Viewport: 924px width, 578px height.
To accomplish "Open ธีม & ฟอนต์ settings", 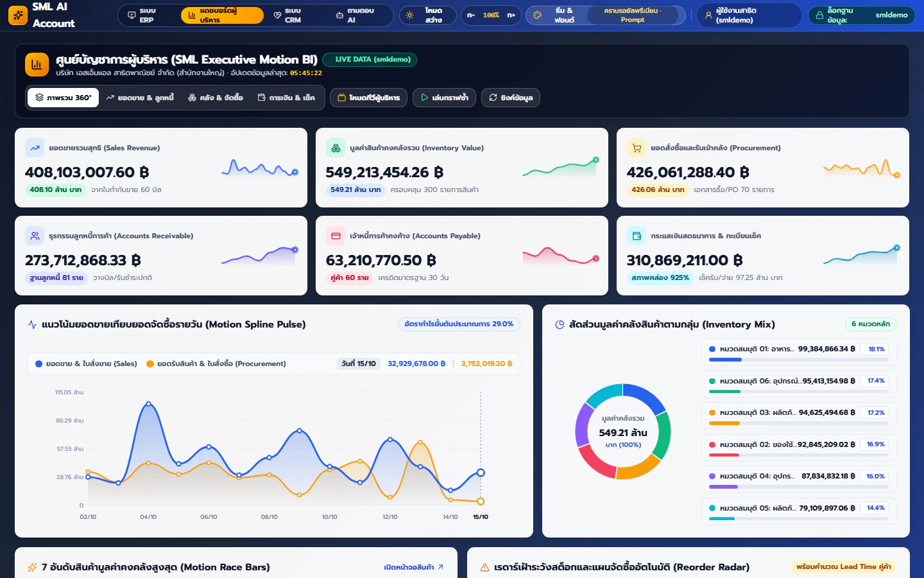I will (557, 15).
